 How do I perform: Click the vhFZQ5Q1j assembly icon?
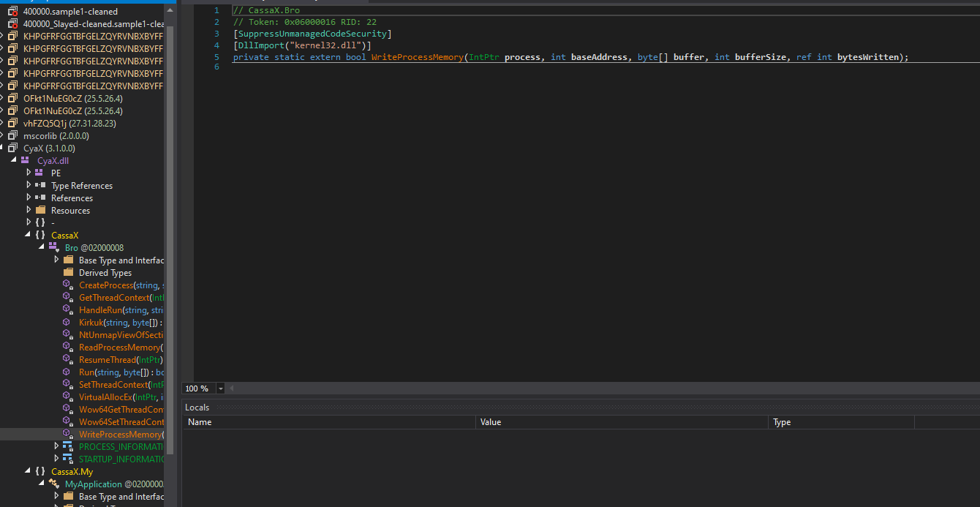(x=12, y=124)
